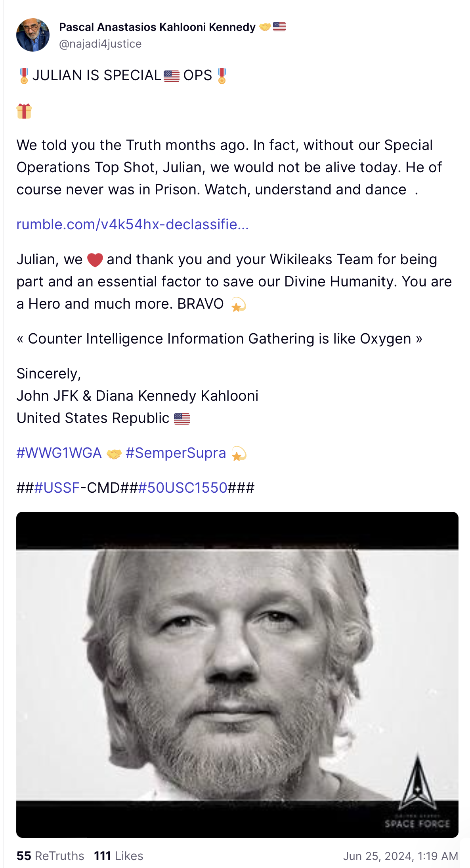Image resolution: width=470 pixels, height=868 pixels.
Task: Open the #50USC1550 hashtag
Action: point(183,488)
